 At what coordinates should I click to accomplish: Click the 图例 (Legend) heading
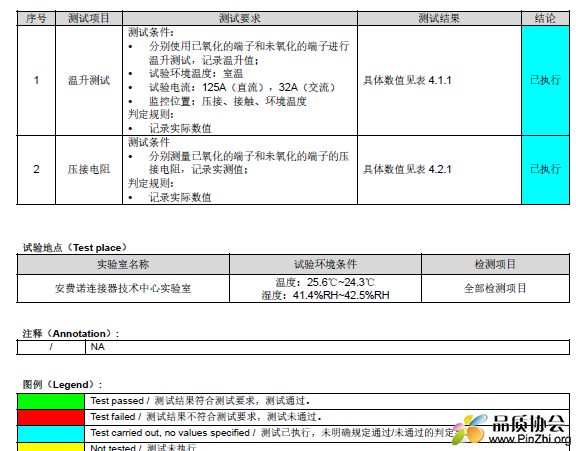[x=62, y=385]
